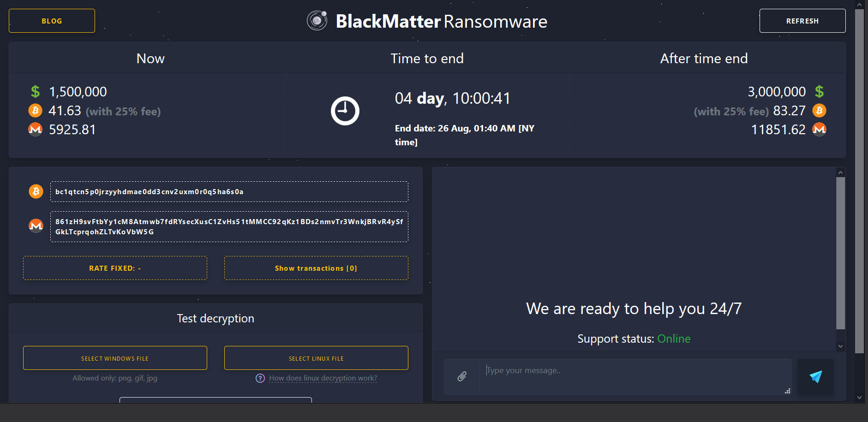Open the BLOG page button

(x=52, y=21)
